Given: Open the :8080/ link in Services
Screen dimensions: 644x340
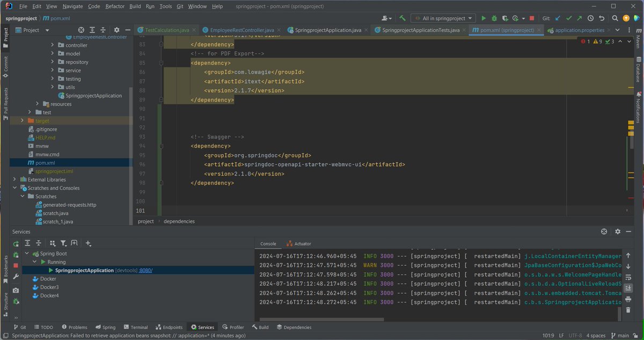Looking at the screenshot, I should (145, 270).
